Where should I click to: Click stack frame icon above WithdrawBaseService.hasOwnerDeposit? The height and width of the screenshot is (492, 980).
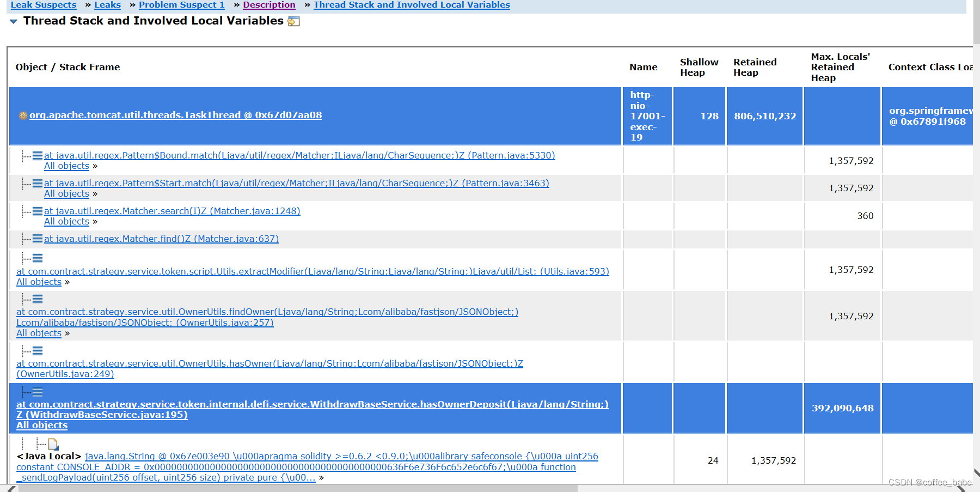(37, 392)
